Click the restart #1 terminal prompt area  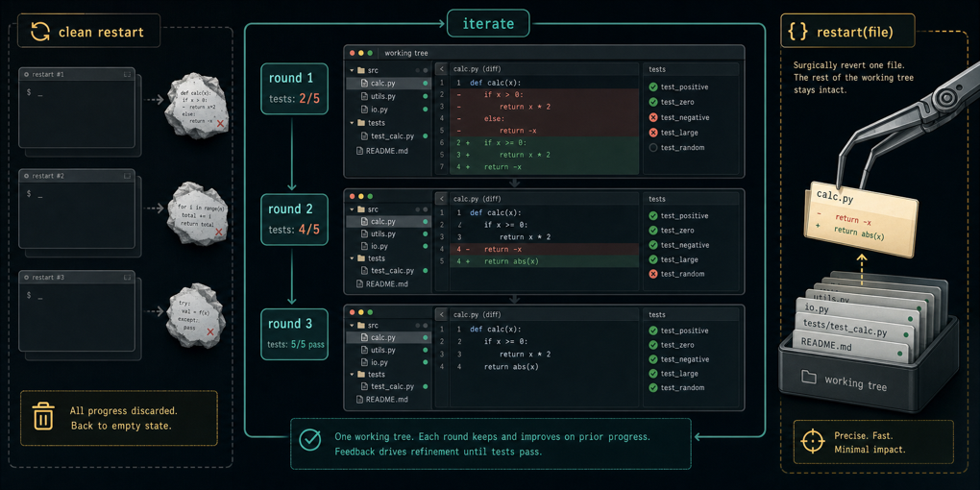[77, 113]
